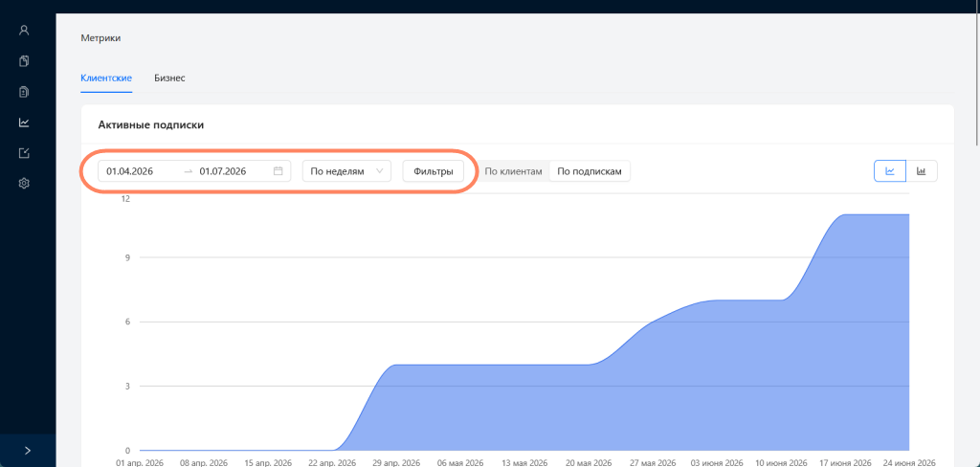Open the clipboard list sidebar icon
Image resolution: width=980 pixels, height=467 pixels.
coord(24,92)
